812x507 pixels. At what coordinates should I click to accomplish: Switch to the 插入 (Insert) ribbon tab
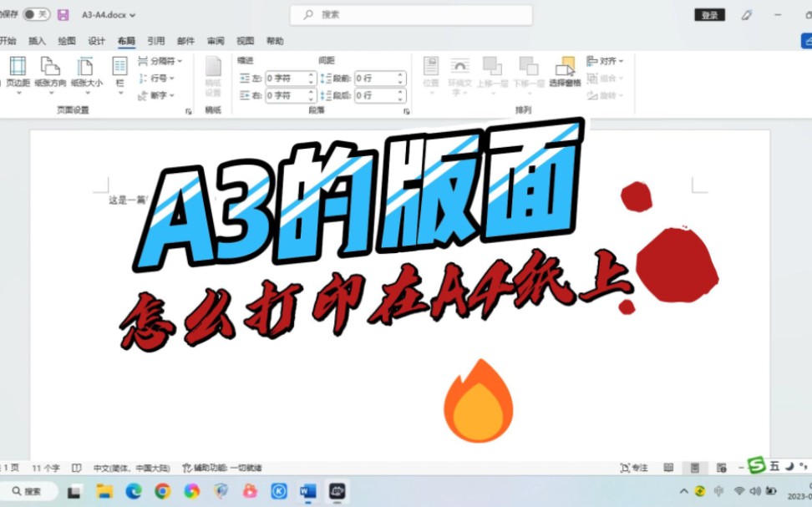(37, 39)
